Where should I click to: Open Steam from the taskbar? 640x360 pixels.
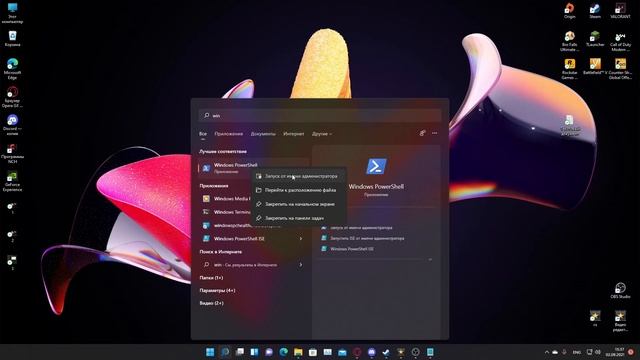point(386,352)
